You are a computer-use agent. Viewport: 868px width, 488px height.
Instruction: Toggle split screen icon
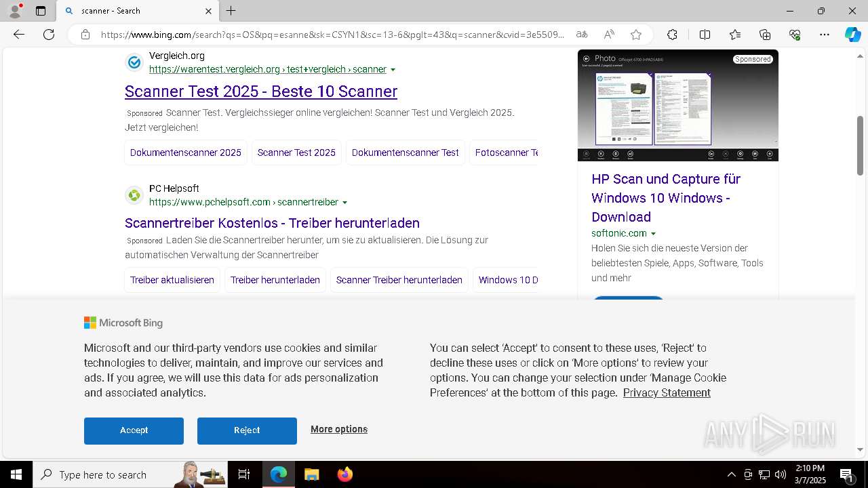[x=705, y=35]
